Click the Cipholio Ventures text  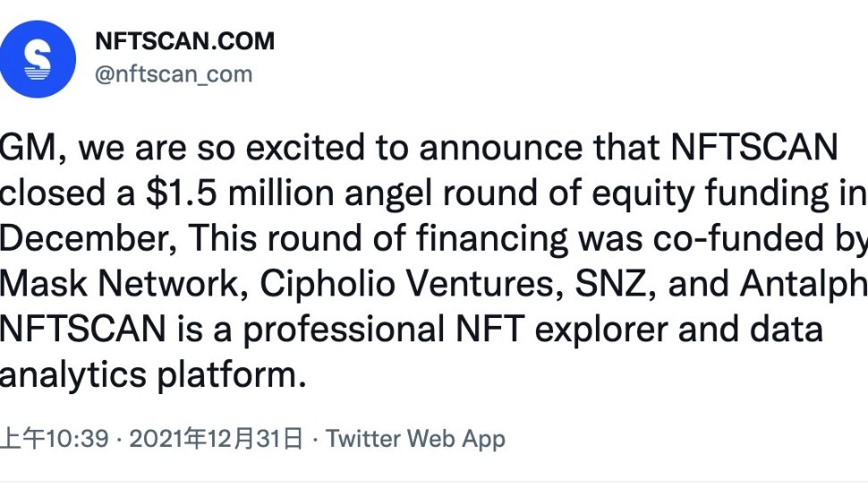[x=392, y=284]
